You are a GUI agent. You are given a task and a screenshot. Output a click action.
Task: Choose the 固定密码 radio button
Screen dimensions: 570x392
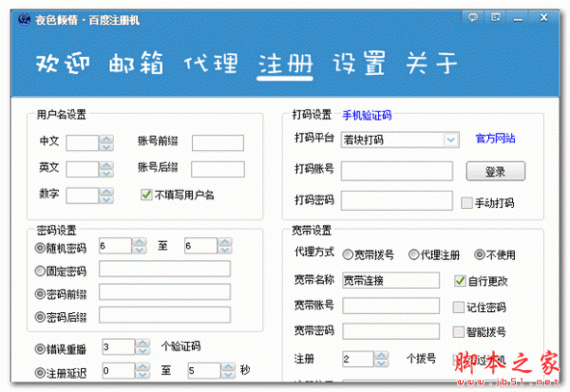click(x=40, y=271)
